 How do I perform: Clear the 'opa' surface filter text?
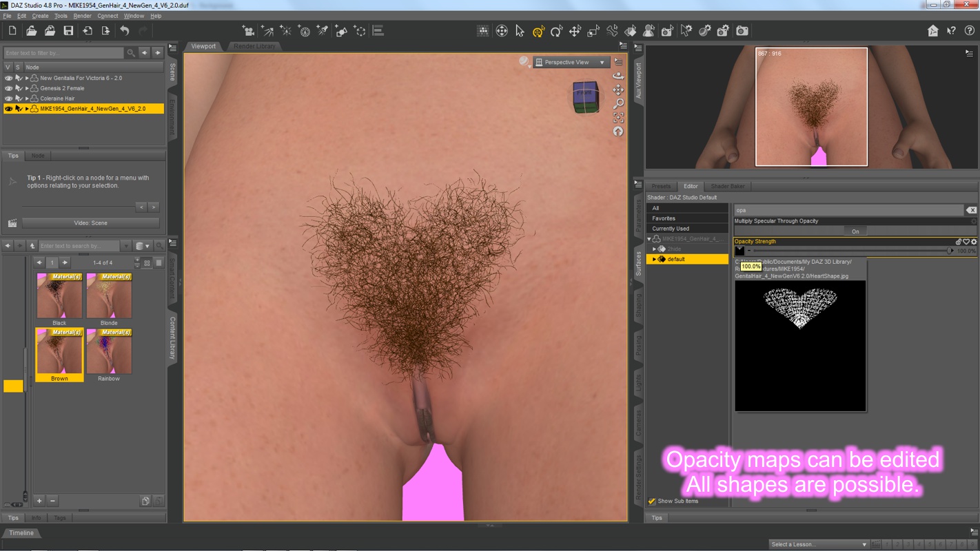point(971,210)
